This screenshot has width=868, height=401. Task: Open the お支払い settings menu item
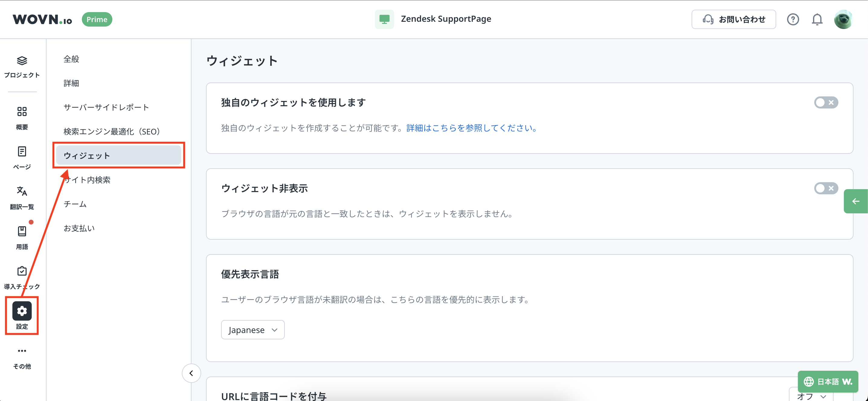pos(79,228)
